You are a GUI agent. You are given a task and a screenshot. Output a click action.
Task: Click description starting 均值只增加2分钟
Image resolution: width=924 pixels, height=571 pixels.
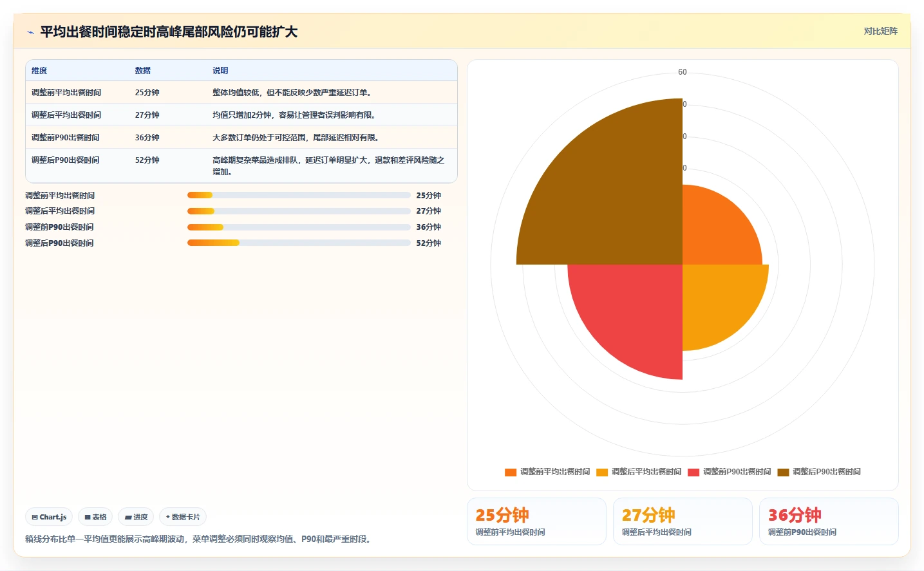pyautogui.click(x=296, y=115)
